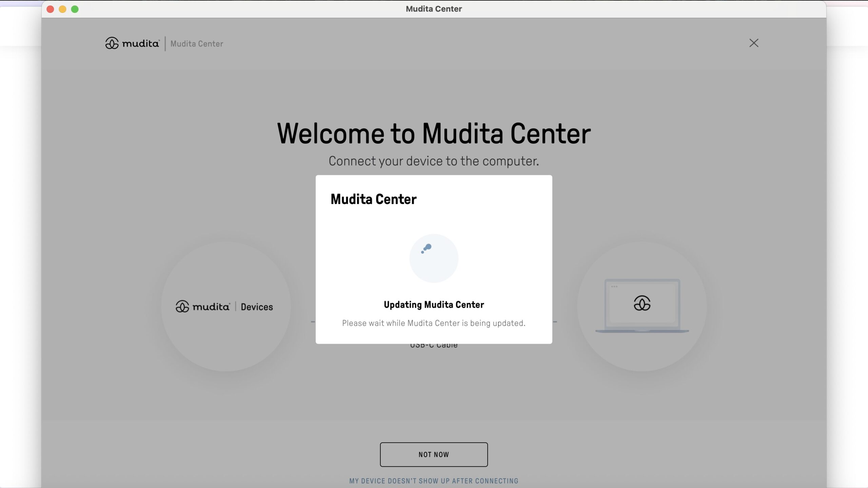
Task: Click the 'Welcome to Mudita Center' heading
Action: (x=434, y=134)
